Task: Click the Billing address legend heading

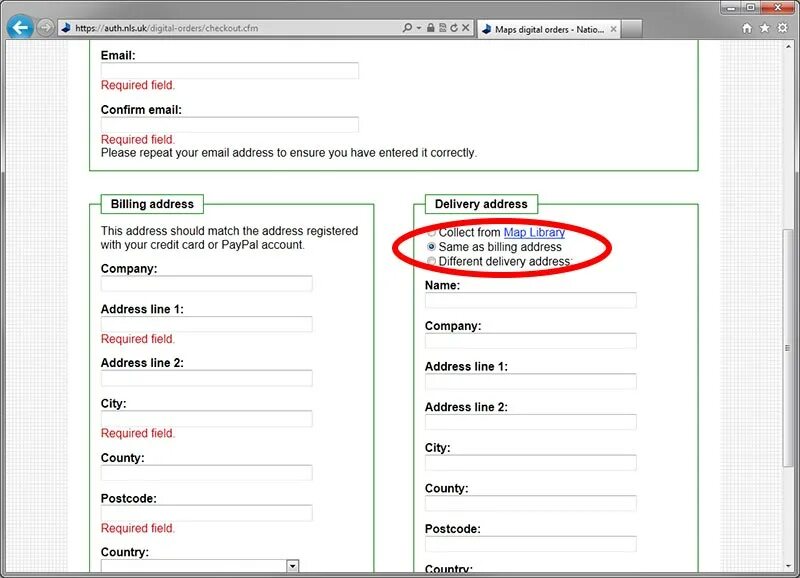Action: (x=152, y=204)
